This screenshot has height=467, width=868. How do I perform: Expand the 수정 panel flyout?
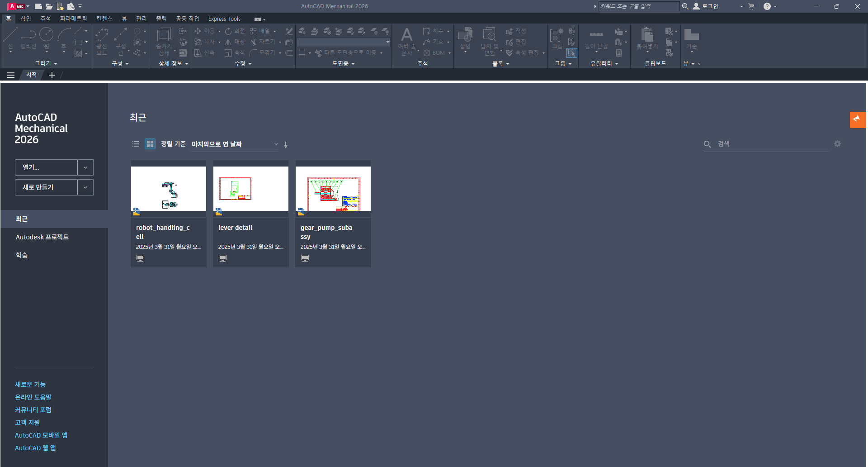(x=243, y=64)
